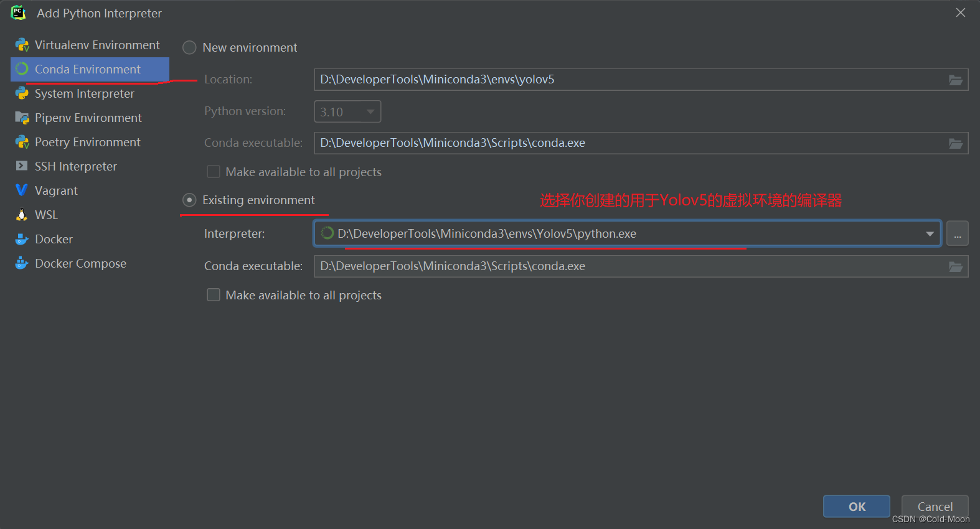
Task: Select Pipenv Environment in sidebar
Action: tap(90, 118)
